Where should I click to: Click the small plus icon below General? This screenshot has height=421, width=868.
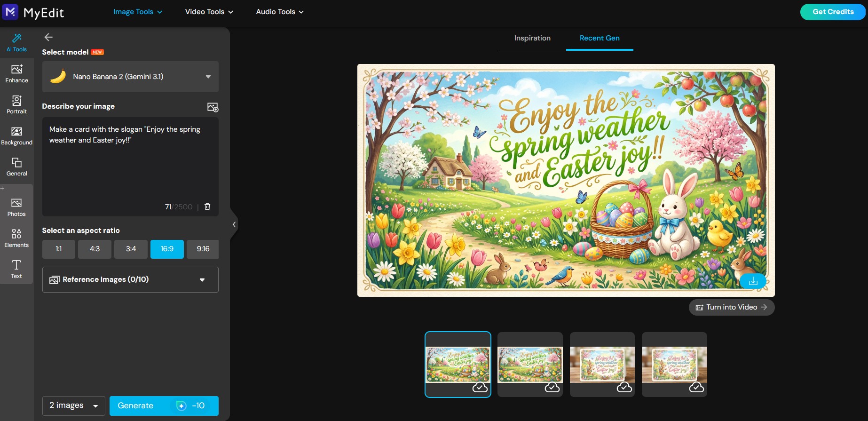click(2, 188)
